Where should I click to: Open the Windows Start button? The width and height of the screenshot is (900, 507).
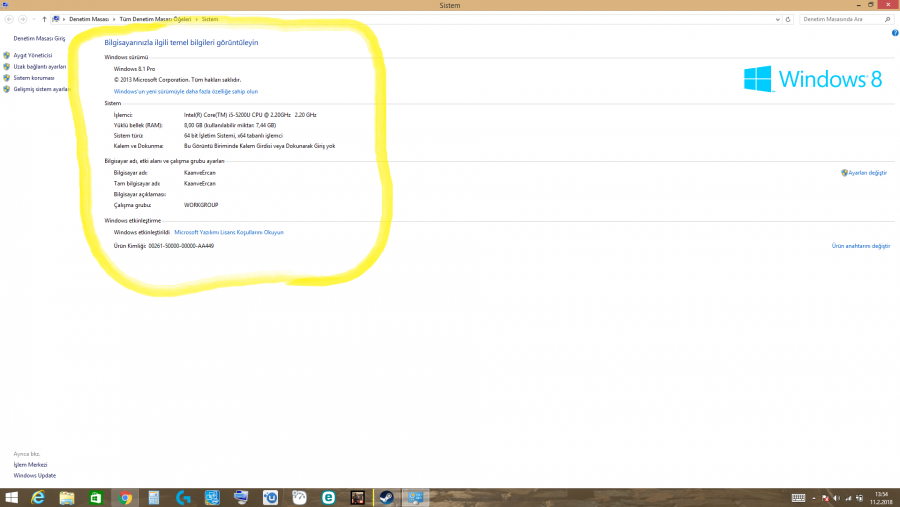(11, 498)
